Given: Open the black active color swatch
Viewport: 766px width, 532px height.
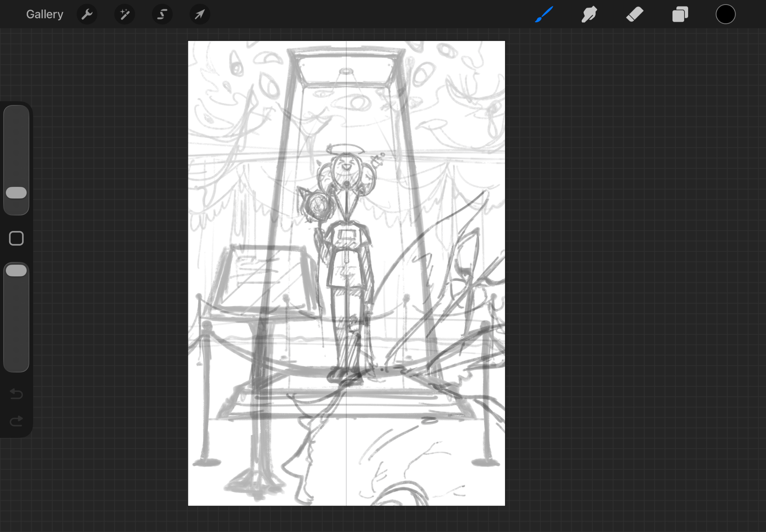Looking at the screenshot, I should tap(725, 15).
